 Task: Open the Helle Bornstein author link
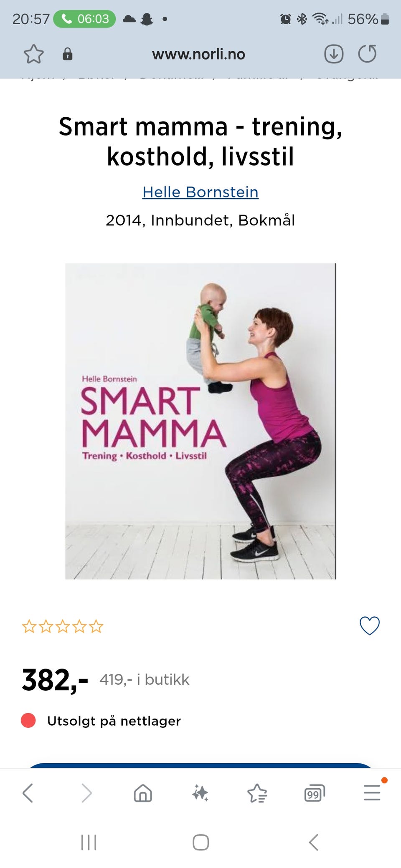click(200, 192)
